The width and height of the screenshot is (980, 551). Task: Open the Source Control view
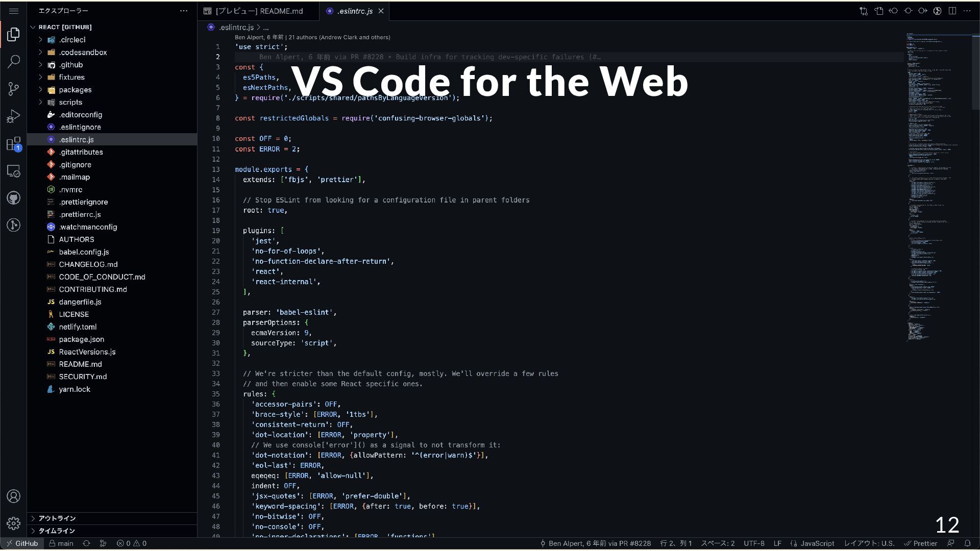coord(14,89)
